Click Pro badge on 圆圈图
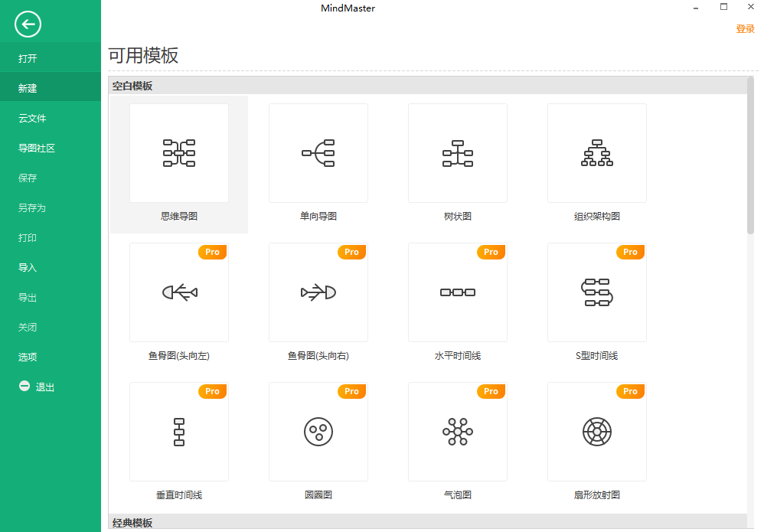Viewport: 764px width, 532px height. pyautogui.click(x=352, y=391)
